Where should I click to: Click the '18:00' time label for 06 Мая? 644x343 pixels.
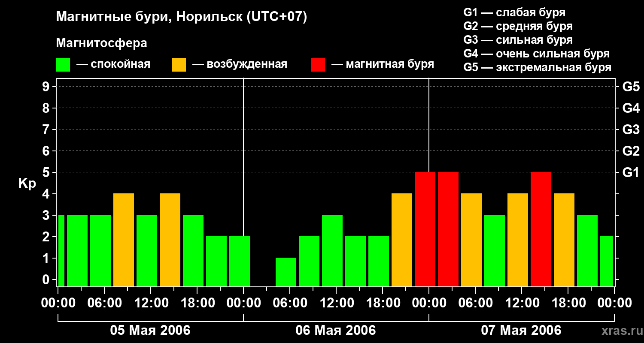[x=383, y=303]
